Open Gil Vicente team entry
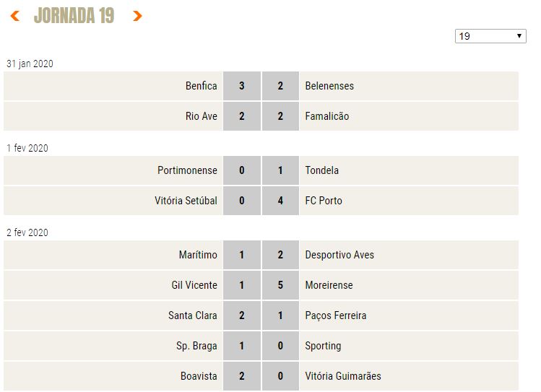 [194, 285]
